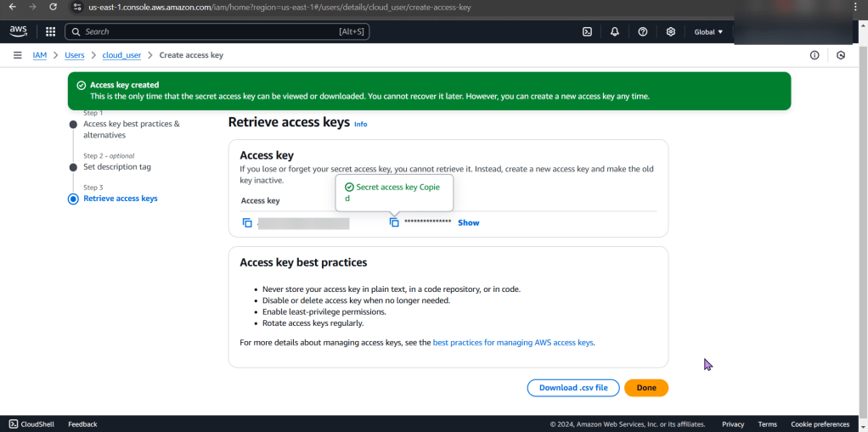Click the AWS logo home icon
Image resolution: width=868 pixels, height=432 pixels.
[19, 31]
